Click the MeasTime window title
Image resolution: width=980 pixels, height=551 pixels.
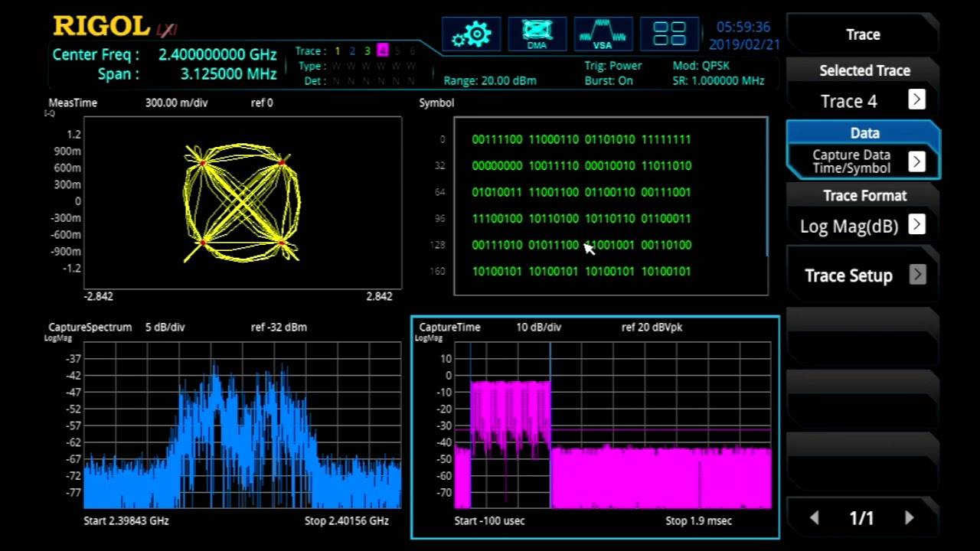(x=73, y=103)
